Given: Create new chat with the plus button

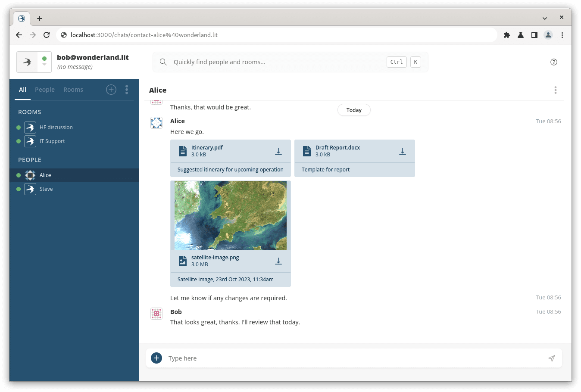Looking at the screenshot, I should 111,89.
